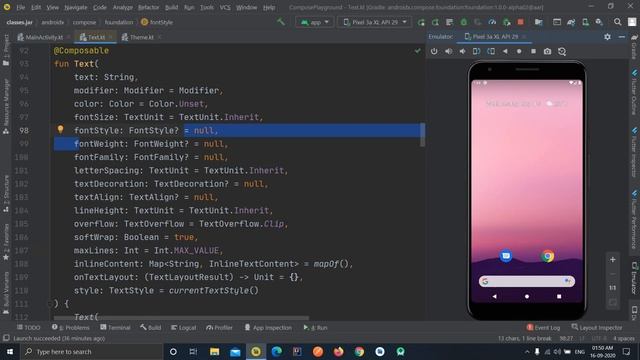
Task: Open the Terminal tool window
Action: pos(115,327)
